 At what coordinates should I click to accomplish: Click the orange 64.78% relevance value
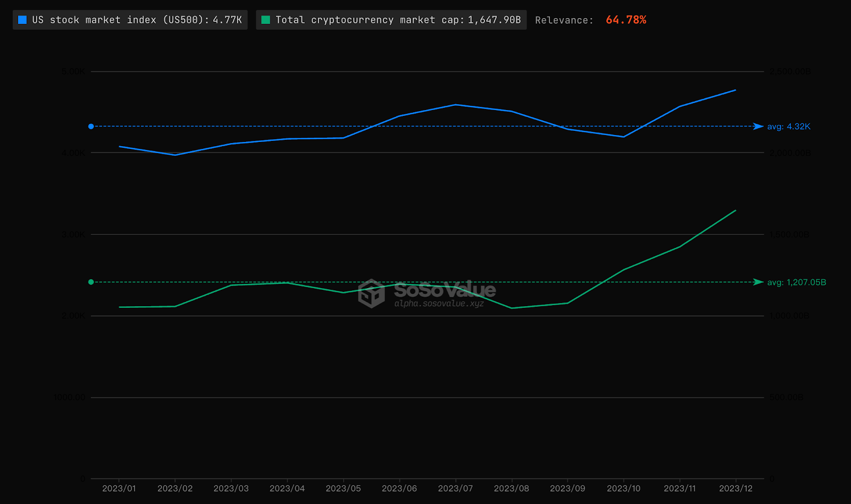point(626,20)
